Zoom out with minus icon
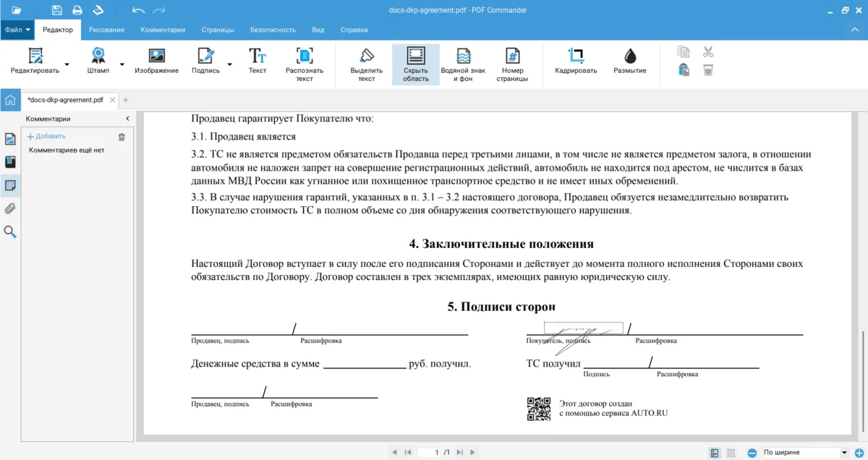Screen dimensions: 868x460 coord(752,453)
